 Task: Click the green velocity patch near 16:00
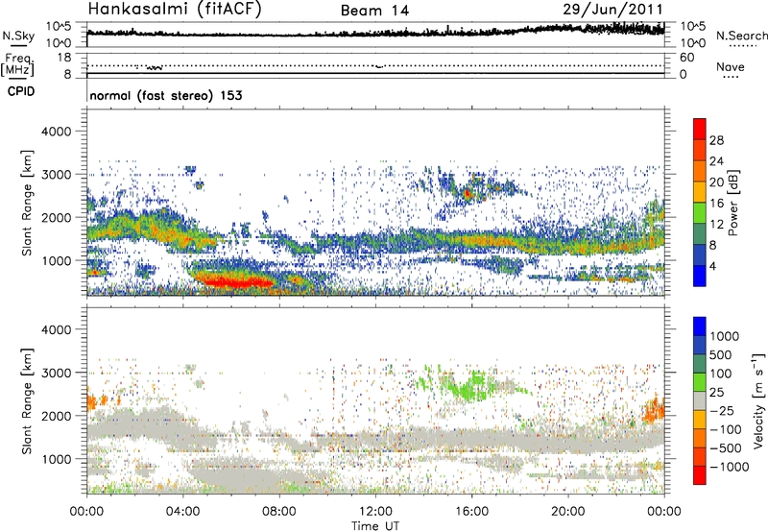[469, 385]
